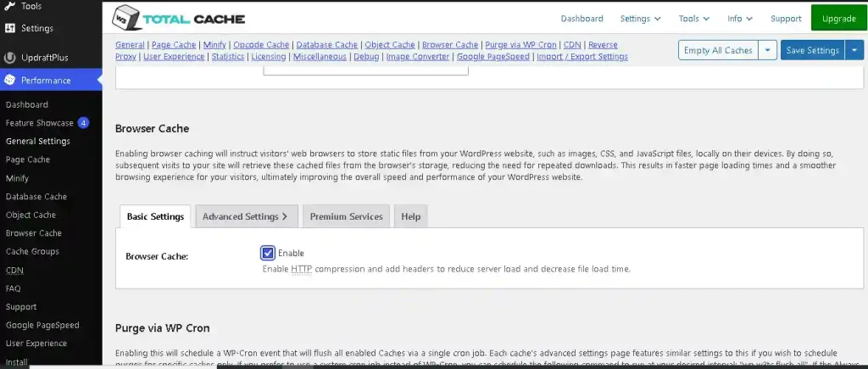868x369 pixels.
Task: Uncheck the Browser Cache Enable checkbox
Action: (x=267, y=253)
